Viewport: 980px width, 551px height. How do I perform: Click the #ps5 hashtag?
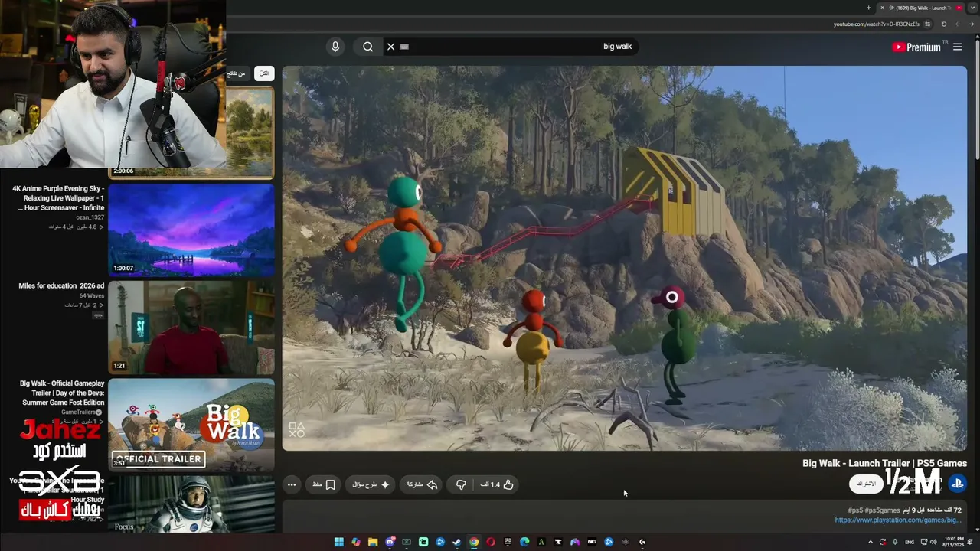click(855, 510)
